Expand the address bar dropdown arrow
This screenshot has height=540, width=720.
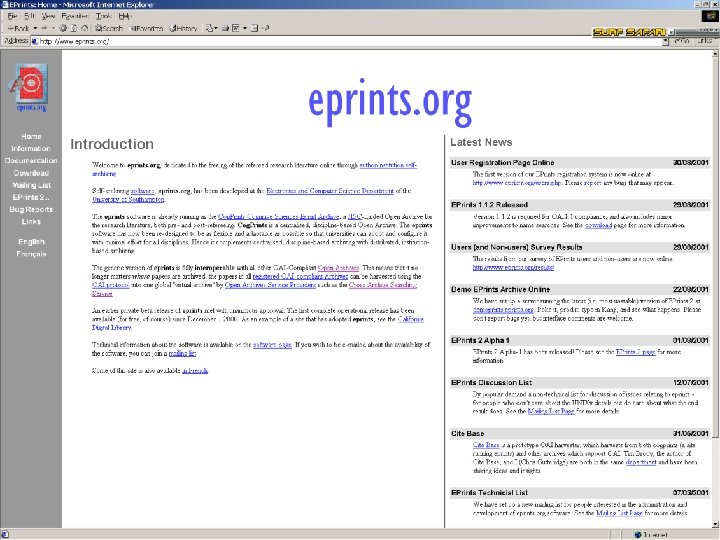click(x=665, y=41)
